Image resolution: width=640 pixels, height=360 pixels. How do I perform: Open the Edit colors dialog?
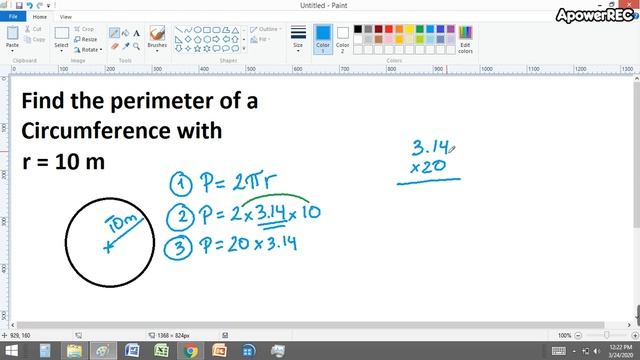point(465,39)
